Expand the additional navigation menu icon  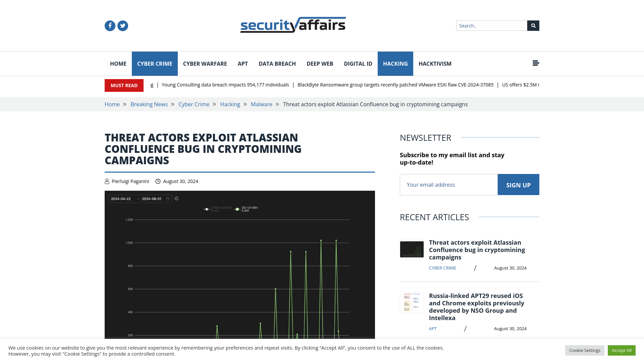[536, 63]
